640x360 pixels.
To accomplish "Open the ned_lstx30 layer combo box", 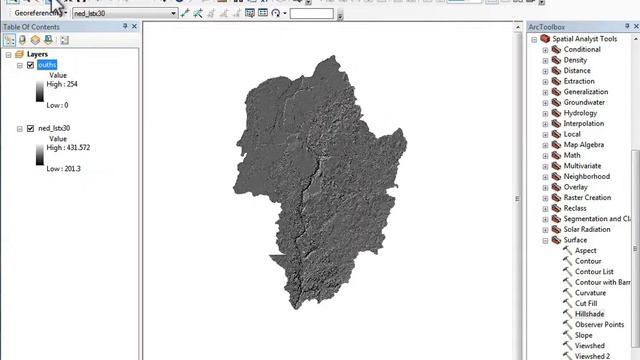I will click(x=125, y=13).
